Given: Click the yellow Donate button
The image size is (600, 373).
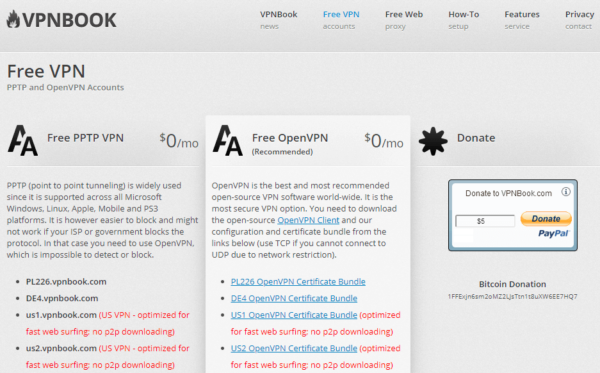Looking at the screenshot, I should point(546,219).
